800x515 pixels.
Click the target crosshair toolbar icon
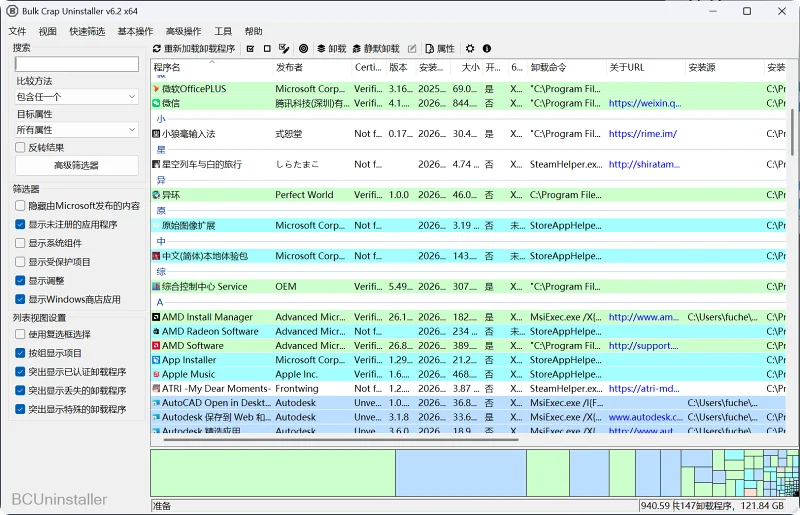(x=304, y=48)
